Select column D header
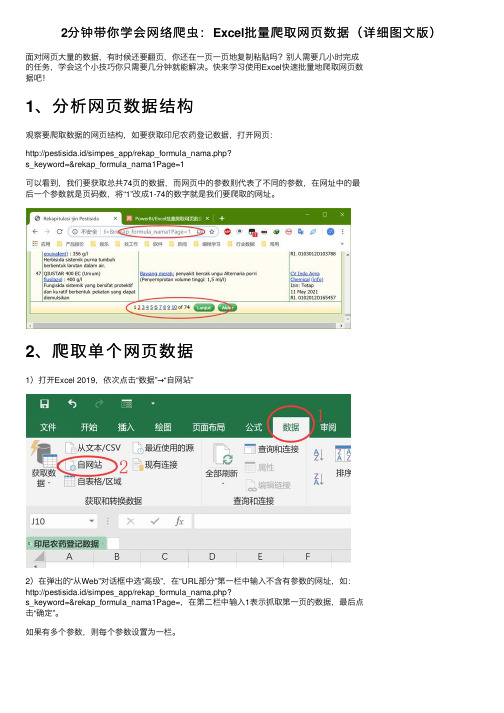The image size is (504, 713). (212, 557)
